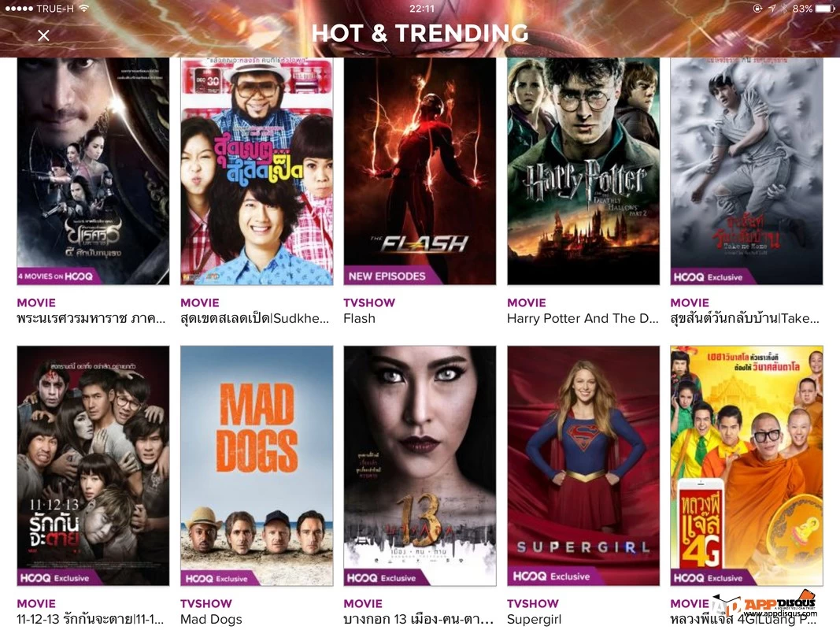The width and height of the screenshot is (840, 630).
Task: Open the Sudkhet Salet Pet poster
Action: [257, 171]
